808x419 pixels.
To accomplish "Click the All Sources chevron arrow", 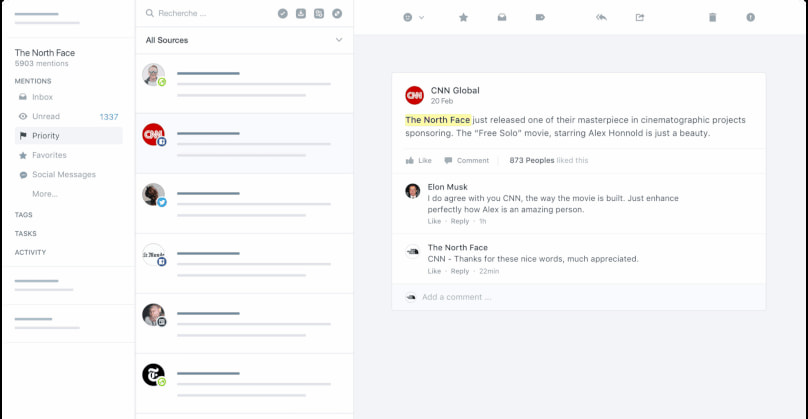I will point(339,40).
